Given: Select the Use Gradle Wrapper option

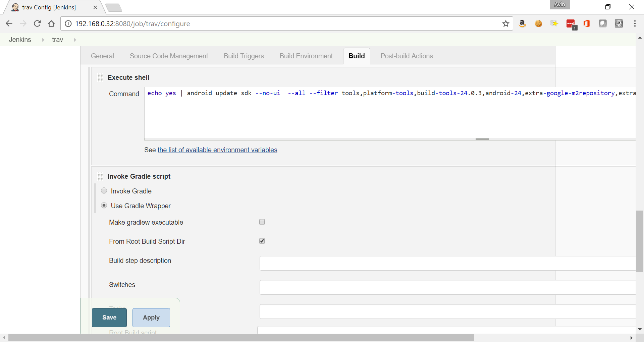Looking at the screenshot, I should pos(104,205).
